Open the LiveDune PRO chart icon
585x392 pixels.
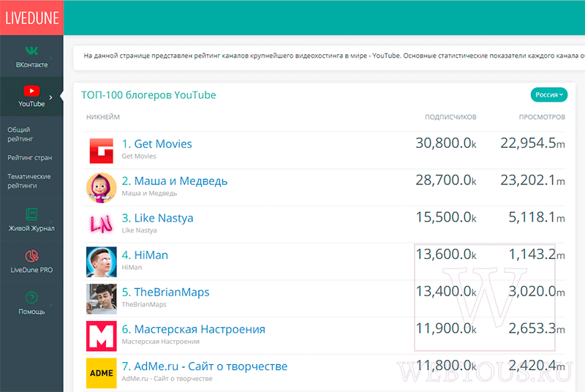tap(31, 256)
